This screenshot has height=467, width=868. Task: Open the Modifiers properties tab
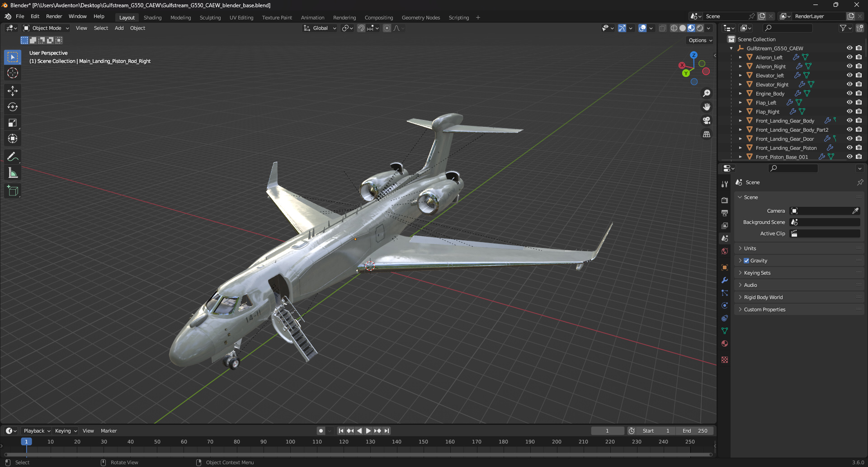tap(725, 280)
